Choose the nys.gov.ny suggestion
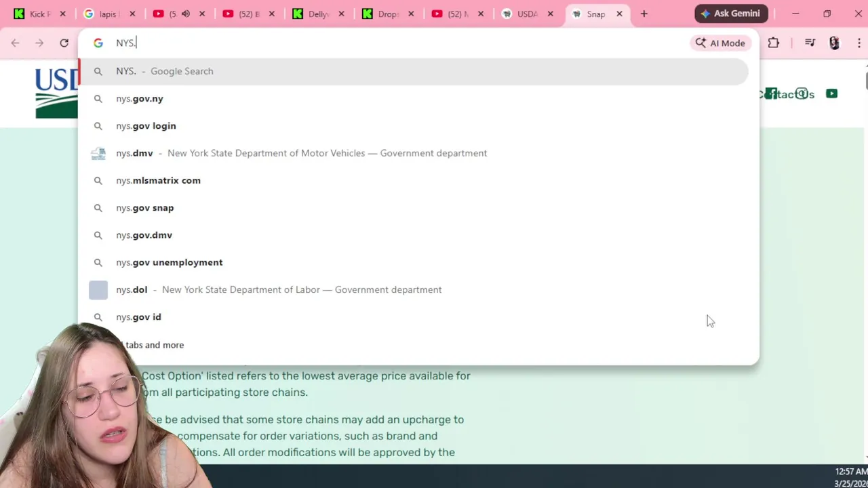Viewport: 868px width, 488px height. [414, 98]
